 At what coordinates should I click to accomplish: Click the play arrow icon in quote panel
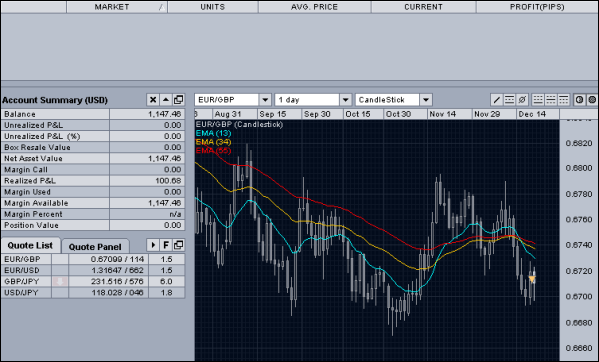tap(153, 245)
